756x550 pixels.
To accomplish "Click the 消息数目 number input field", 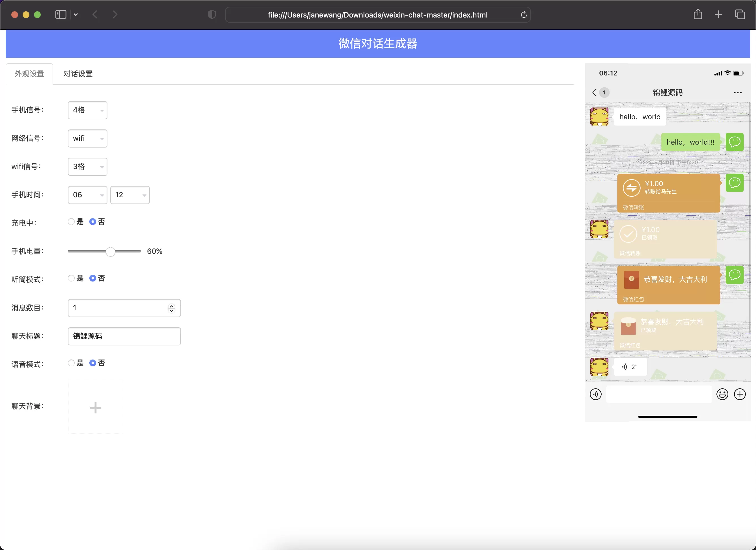I will pos(124,308).
